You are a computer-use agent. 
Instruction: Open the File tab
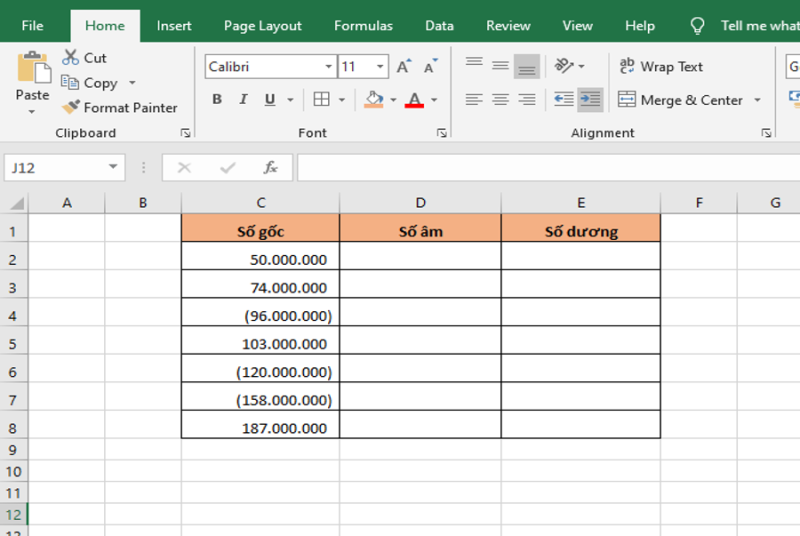tap(32, 25)
